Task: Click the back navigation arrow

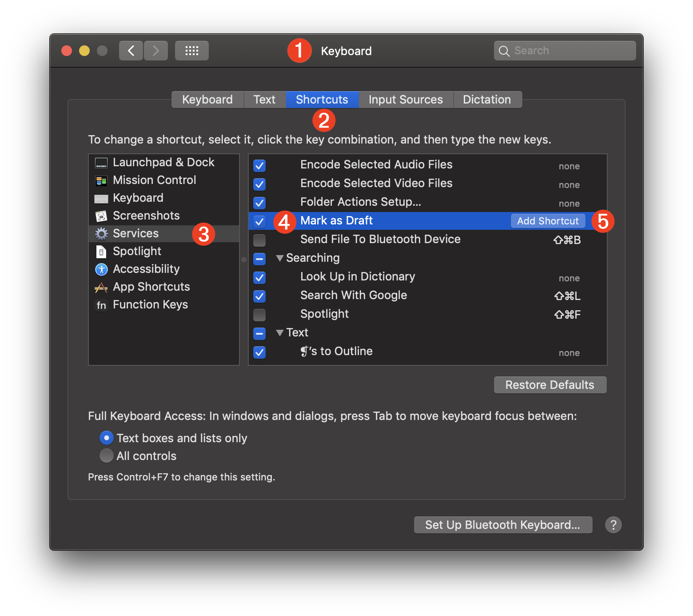Action: coord(131,50)
